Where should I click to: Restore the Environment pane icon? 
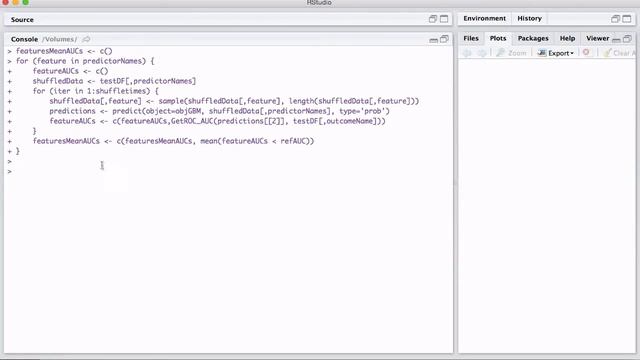click(615, 19)
